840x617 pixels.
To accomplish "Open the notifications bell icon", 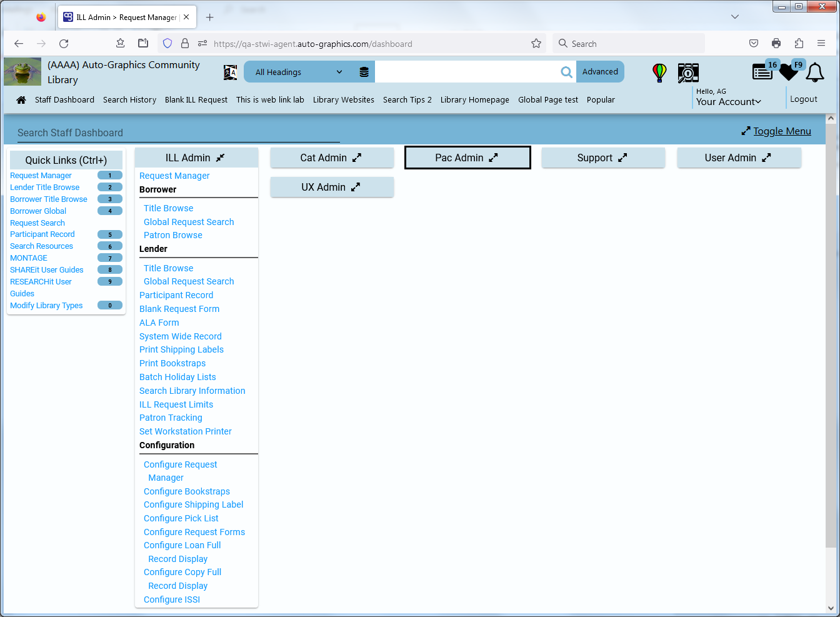I will tap(814, 73).
